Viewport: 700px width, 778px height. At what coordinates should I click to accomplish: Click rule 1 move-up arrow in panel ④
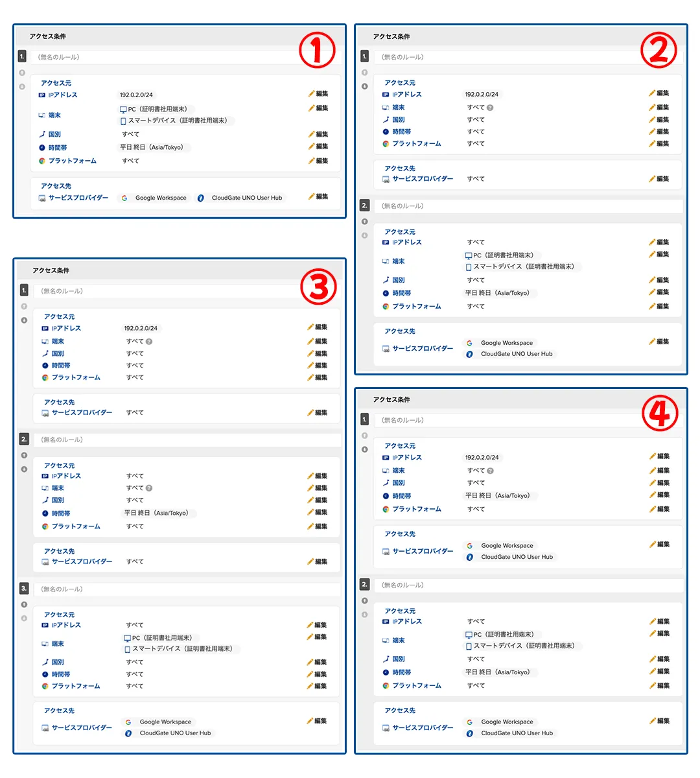(x=365, y=436)
